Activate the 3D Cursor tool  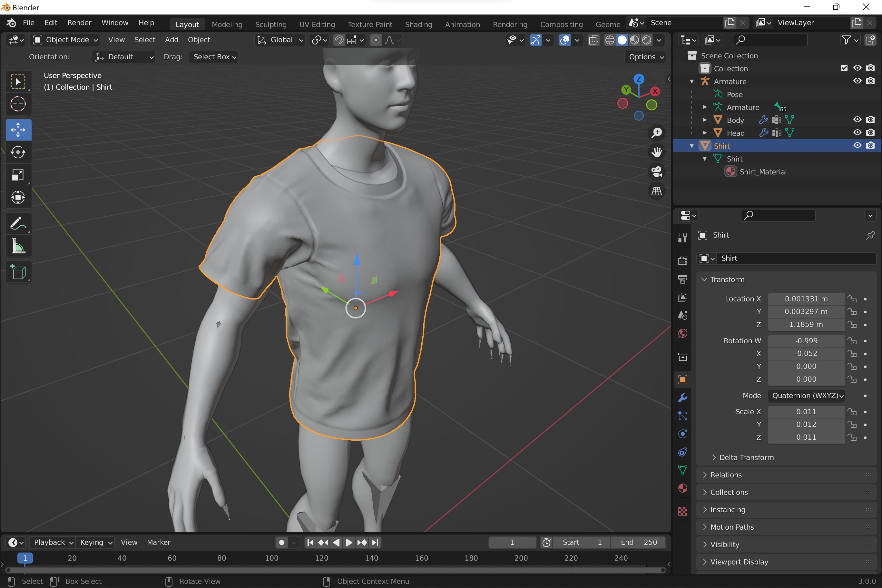(18, 104)
